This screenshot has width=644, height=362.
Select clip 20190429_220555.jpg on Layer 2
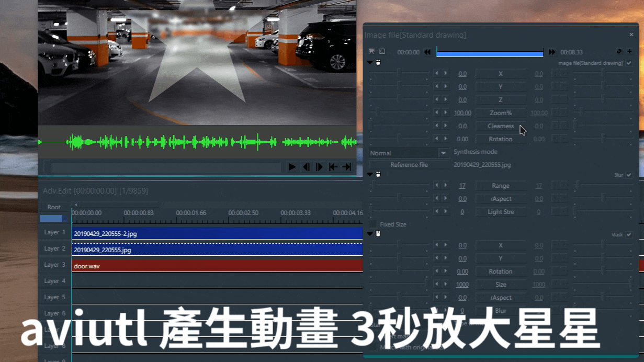[x=217, y=250]
